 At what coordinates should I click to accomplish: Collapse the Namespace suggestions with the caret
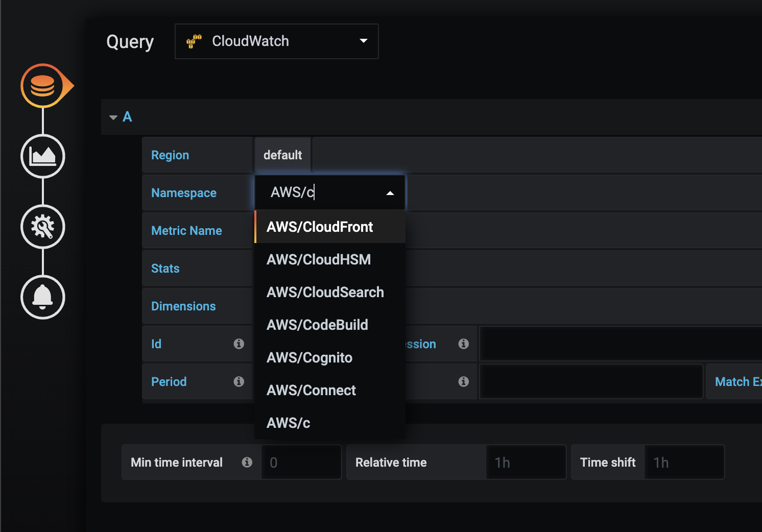coord(390,192)
